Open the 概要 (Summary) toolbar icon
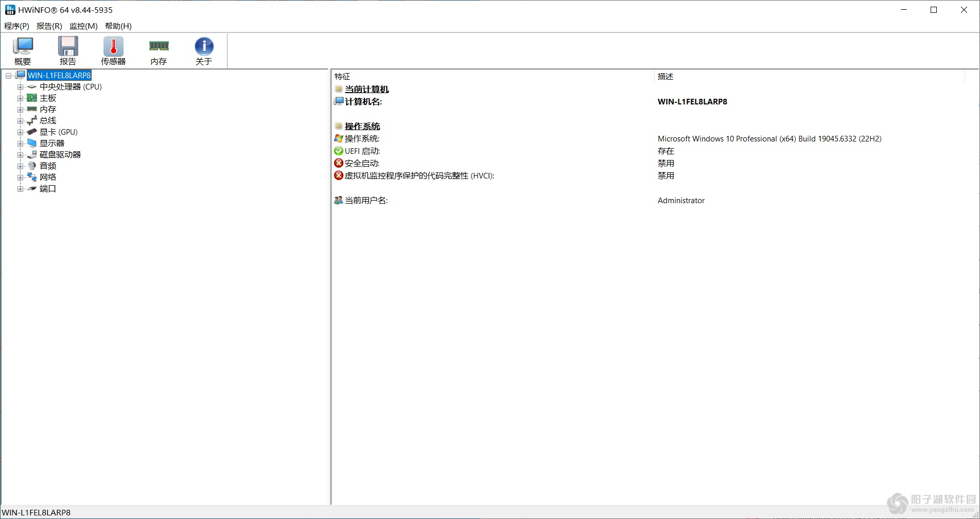Screen dimensions: 980x519 coord(22,50)
